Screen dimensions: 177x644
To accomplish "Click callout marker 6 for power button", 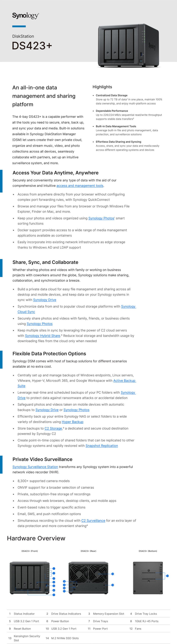I will point(54,590).
